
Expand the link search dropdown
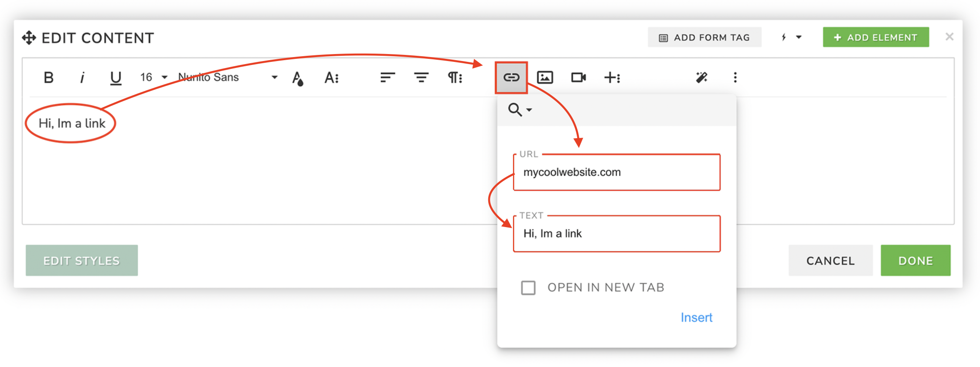tap(520, 110)
